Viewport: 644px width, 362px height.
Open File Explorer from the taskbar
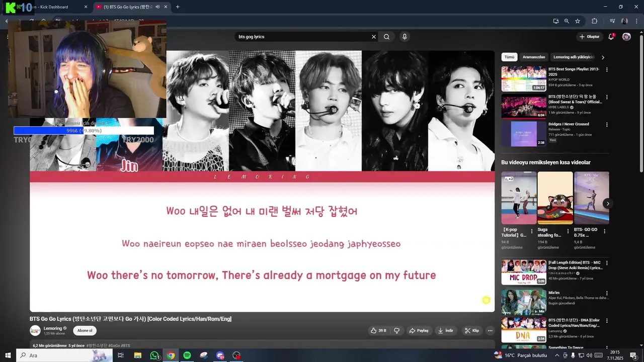point(137,355)
